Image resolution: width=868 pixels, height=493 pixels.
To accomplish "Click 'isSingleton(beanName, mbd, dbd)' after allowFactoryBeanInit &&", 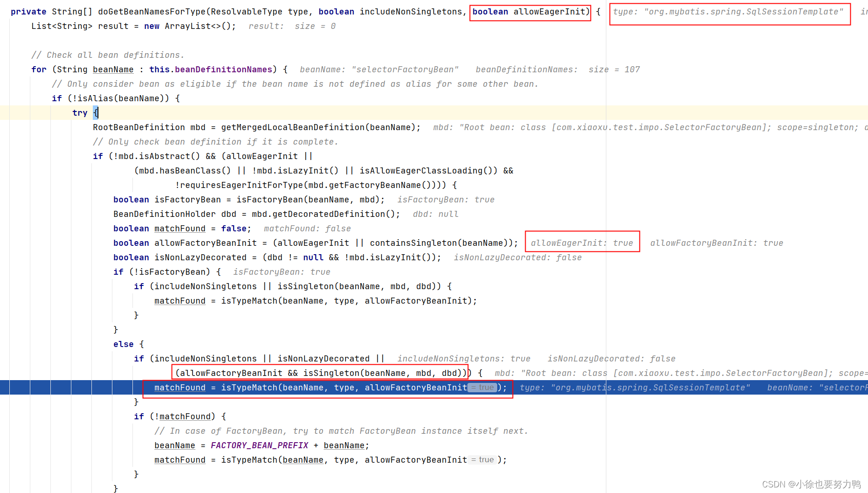I will pos(382,373).
